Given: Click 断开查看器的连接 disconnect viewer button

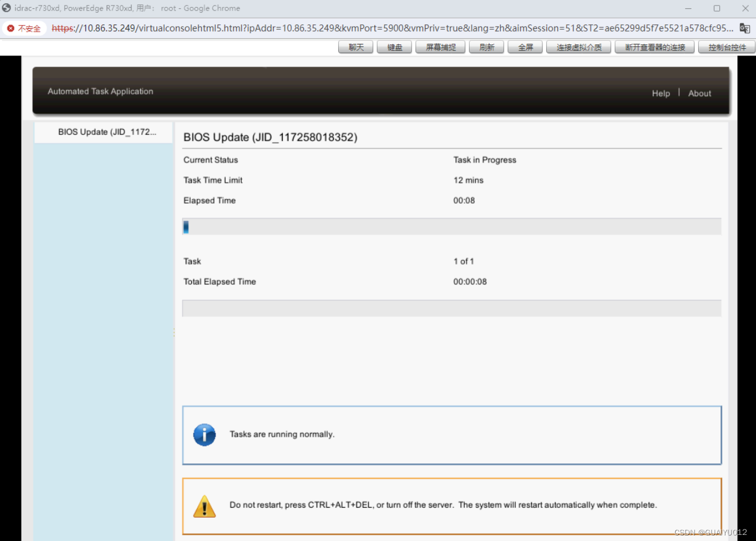Looking at the screenshot, I should (x=654, y=47).
